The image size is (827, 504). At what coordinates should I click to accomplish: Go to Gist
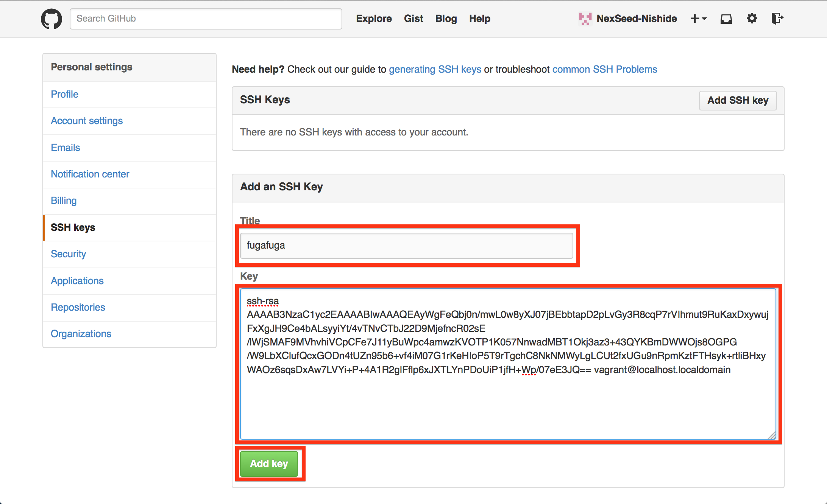coord(413,19)
